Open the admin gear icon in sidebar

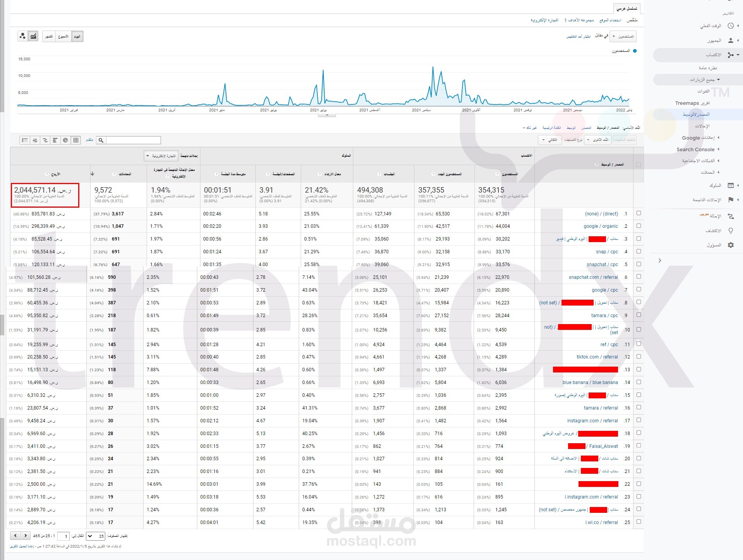tap(731, 245)
